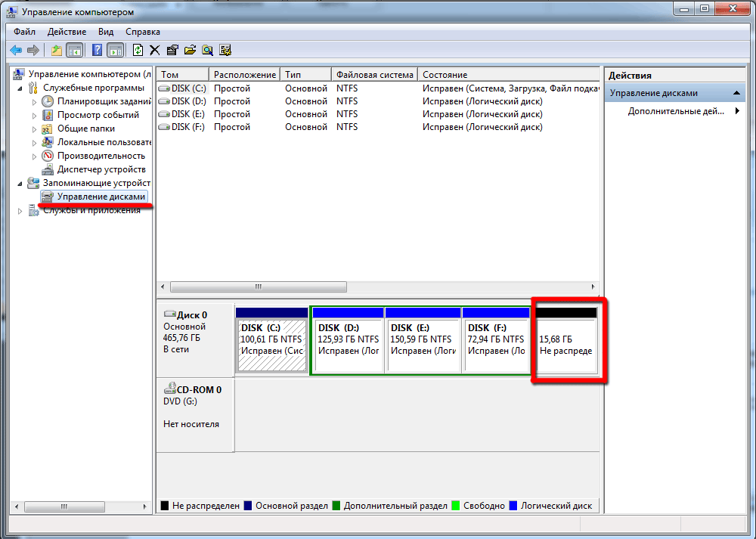This screenshot has width=756, height=539.
Task: Click the green Refresh icon in toolbar
Action: pos(138,50)
